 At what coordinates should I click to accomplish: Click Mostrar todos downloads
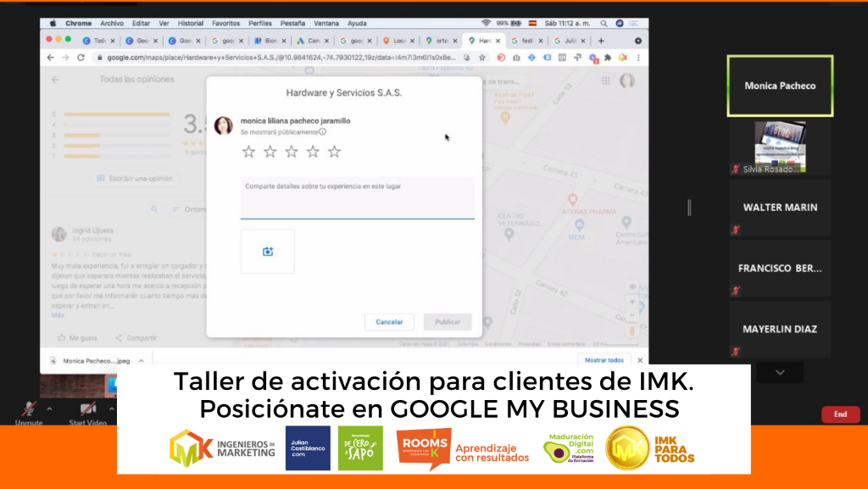[604, 360]
